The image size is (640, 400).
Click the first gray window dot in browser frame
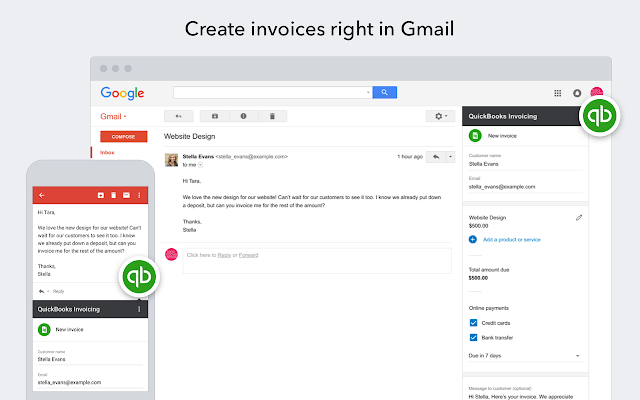coord(104,69)
